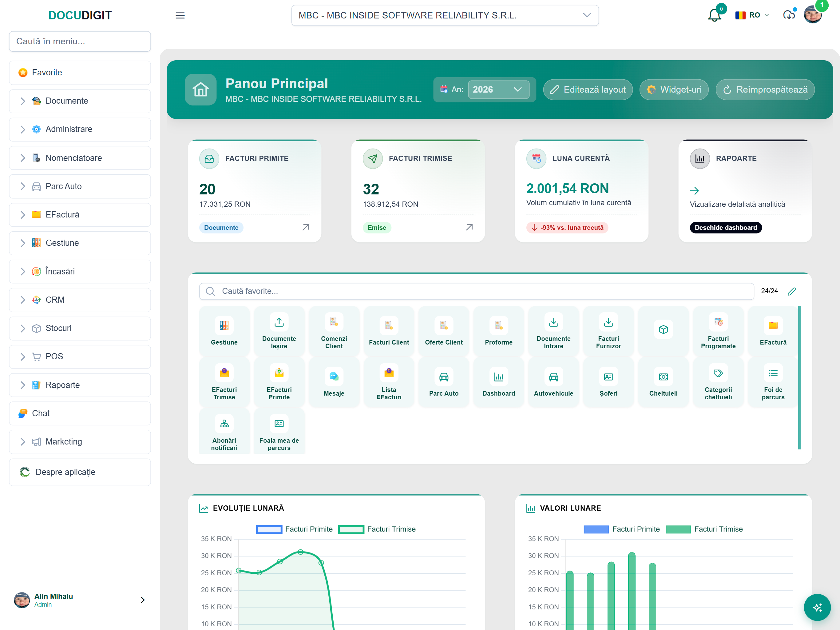Click the arrow in Rapoarte card

tap(694, 191)
